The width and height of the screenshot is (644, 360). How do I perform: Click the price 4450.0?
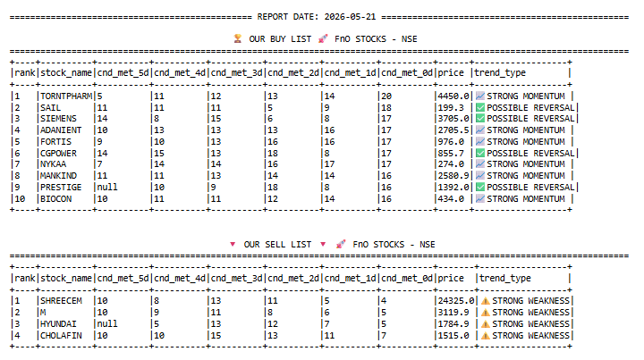(x=453, y=96)
